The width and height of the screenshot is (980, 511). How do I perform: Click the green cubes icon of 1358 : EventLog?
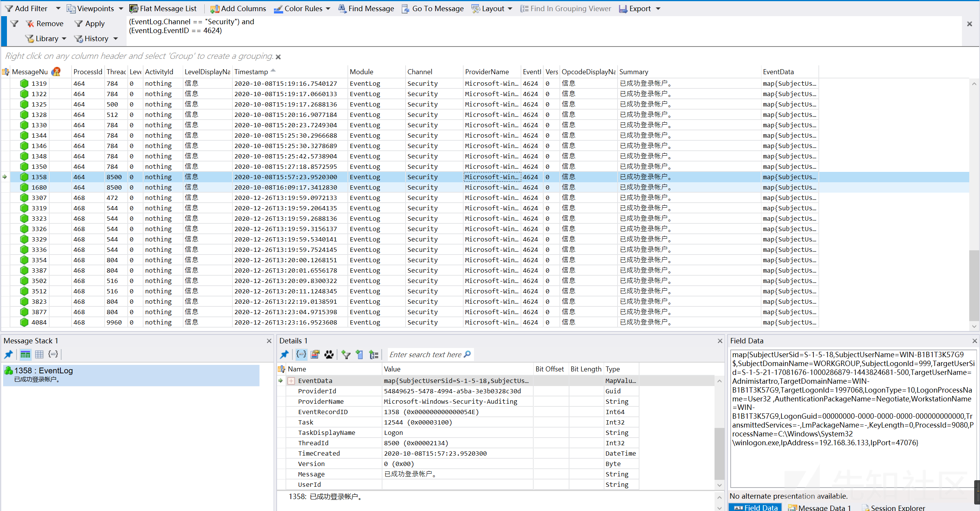coord(8,371)
